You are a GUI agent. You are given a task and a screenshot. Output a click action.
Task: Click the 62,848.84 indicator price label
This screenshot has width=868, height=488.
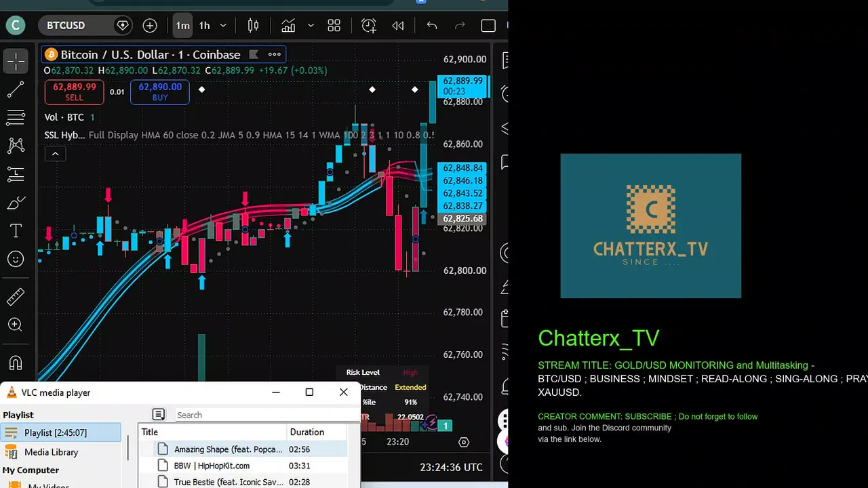[462, 168]
